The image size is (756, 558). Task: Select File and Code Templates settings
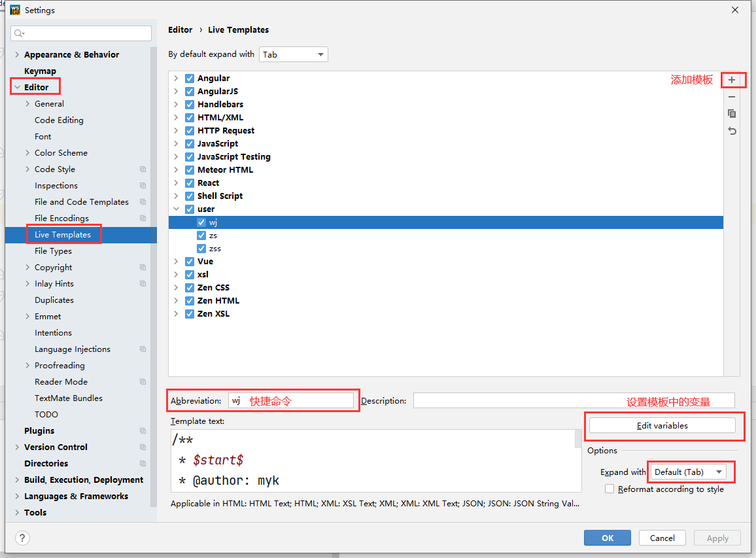click(x=82, y=202)
